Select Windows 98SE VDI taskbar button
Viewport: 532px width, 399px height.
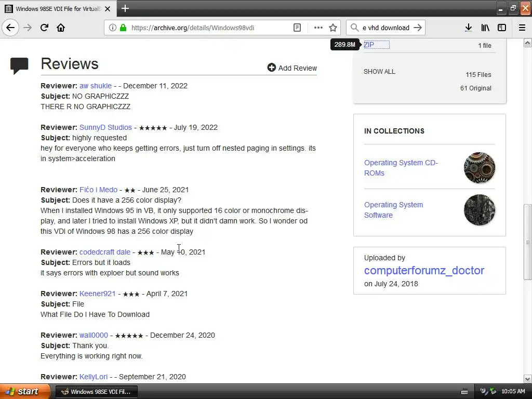pos(96,392)
